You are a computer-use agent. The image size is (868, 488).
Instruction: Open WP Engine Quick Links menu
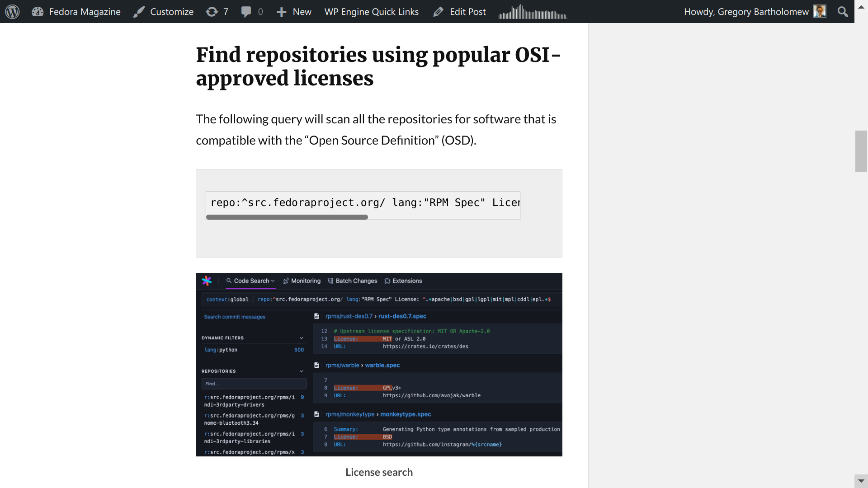tap(372, 12)
